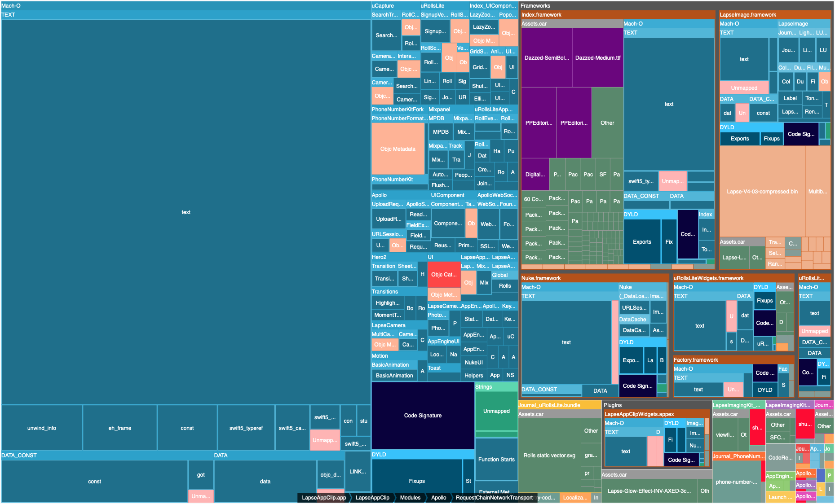Select the Helpers cell
The height and width of the screenshot is (504, 835).
coord(473,375)
